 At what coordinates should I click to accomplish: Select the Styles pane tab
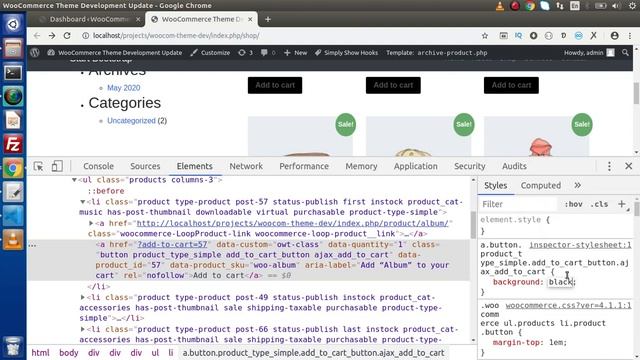[x=496, y=185]
